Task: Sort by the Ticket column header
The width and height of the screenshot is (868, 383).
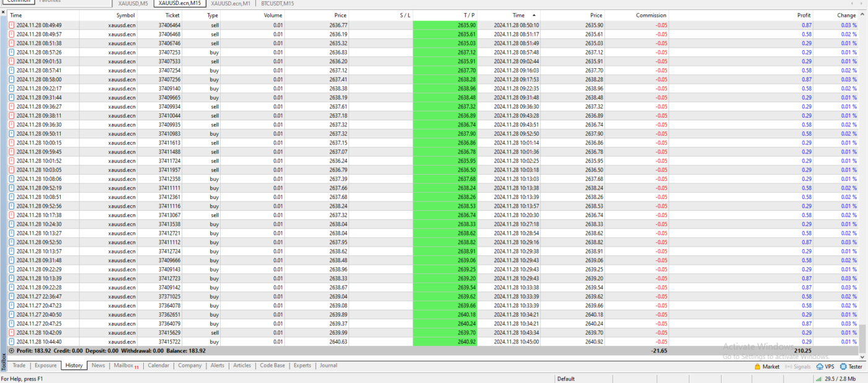Action: pyautogui.click(x=172, y=15)
